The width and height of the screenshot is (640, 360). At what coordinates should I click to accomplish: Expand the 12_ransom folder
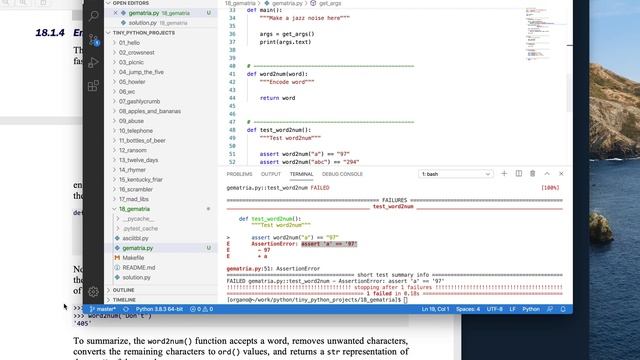[161, 150]
